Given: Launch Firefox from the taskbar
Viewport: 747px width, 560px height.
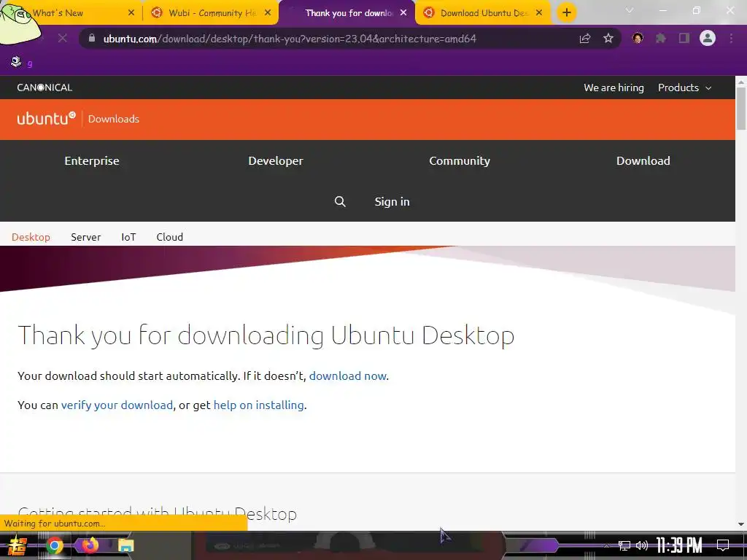Looking at the screenshot, I should [x=90, y=545].
